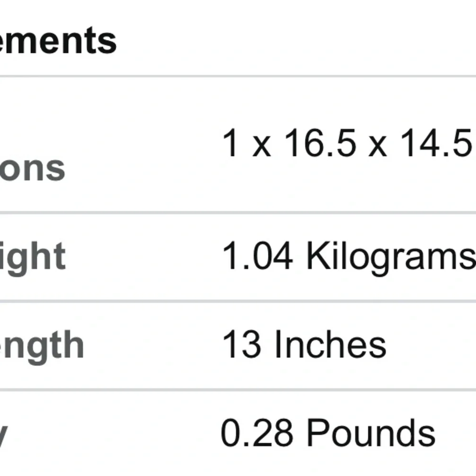This screenshot has width=476, height=476.
Task: Click the word Pounds
Action: (370, 433)
